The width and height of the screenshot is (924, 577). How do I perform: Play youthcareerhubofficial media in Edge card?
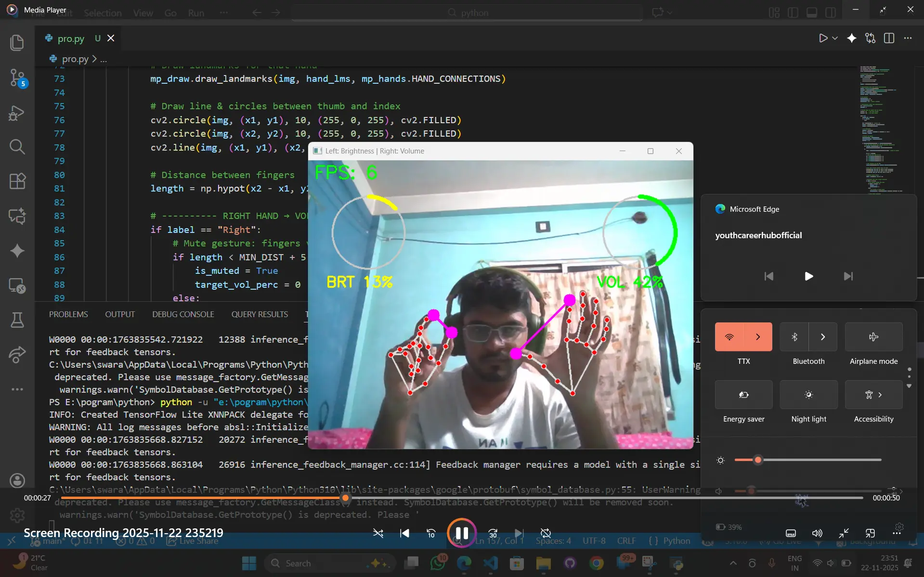[x=809, y=276]
